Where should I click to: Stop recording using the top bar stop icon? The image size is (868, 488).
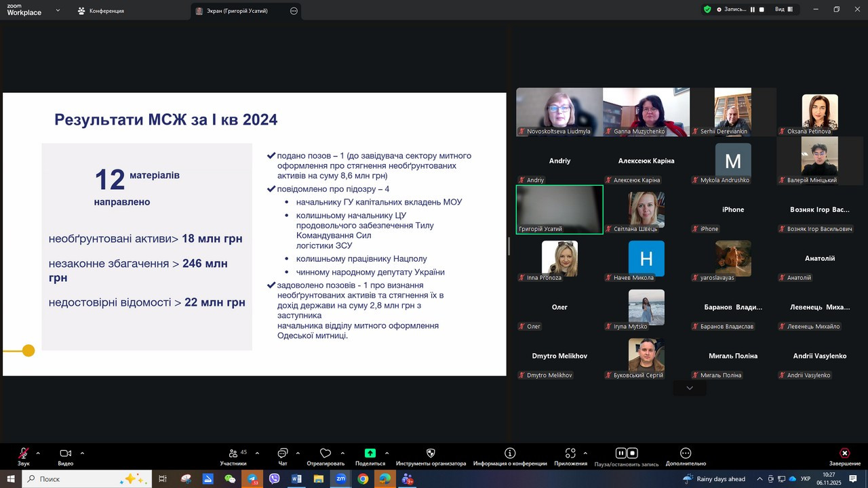(x=762, y=9)
